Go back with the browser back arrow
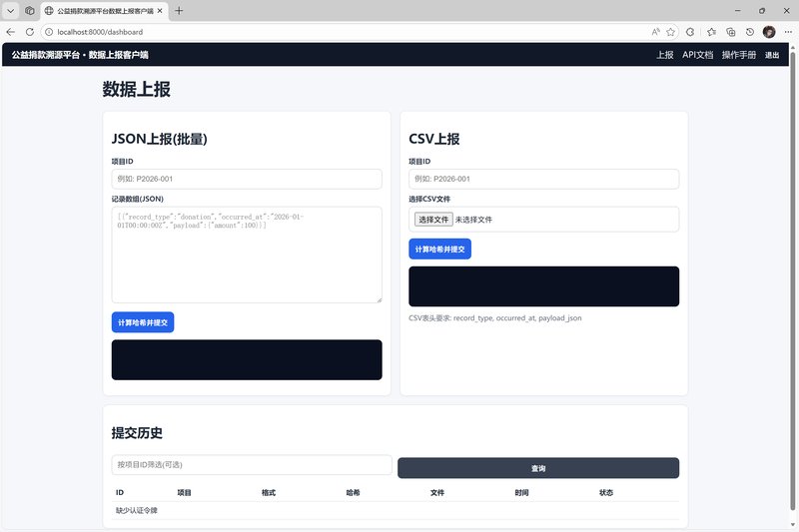Image resolution: width=799 pixels, height=532 pixels. pos(11,32)
